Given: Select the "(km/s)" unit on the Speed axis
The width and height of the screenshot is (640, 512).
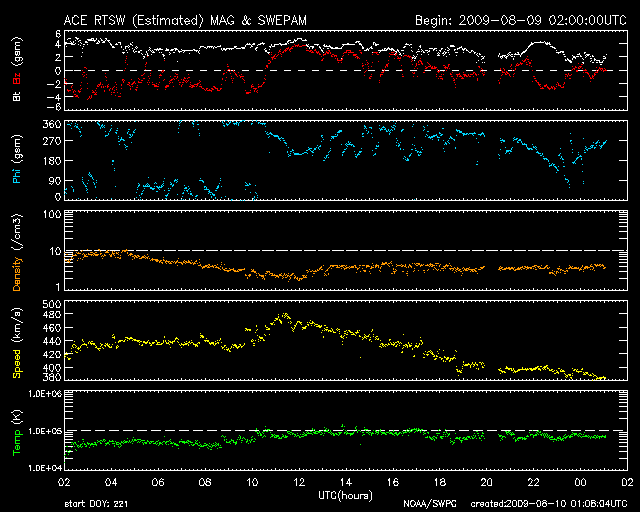Looking at the screenshot, I should (x=17, y=326).
